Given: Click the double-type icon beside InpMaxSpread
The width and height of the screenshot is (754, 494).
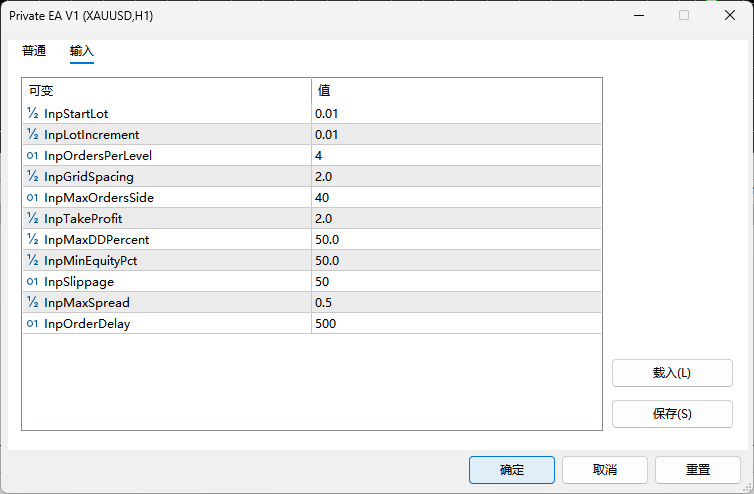Looking at the screenshot, I should click(32, 303).
